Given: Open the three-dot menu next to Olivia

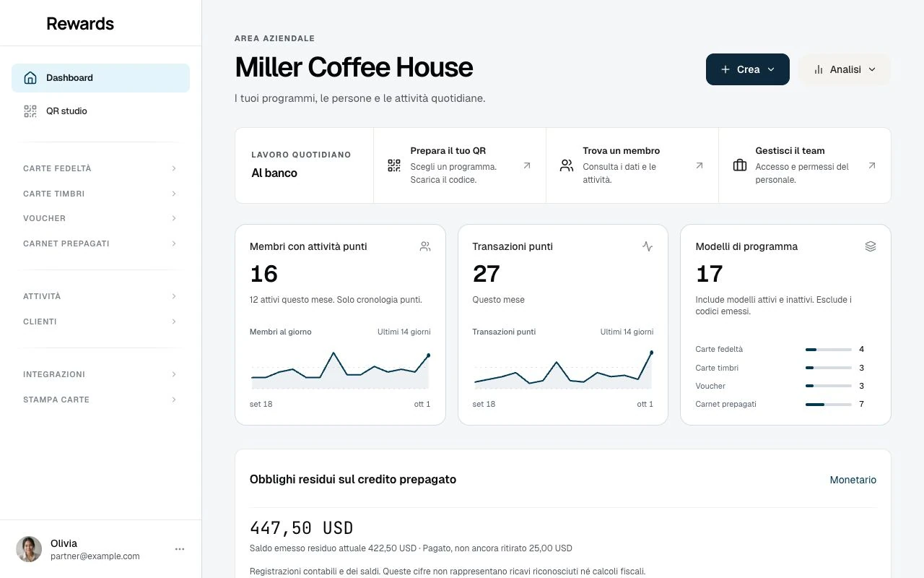Looking at the screenshot, I should 180,549.
